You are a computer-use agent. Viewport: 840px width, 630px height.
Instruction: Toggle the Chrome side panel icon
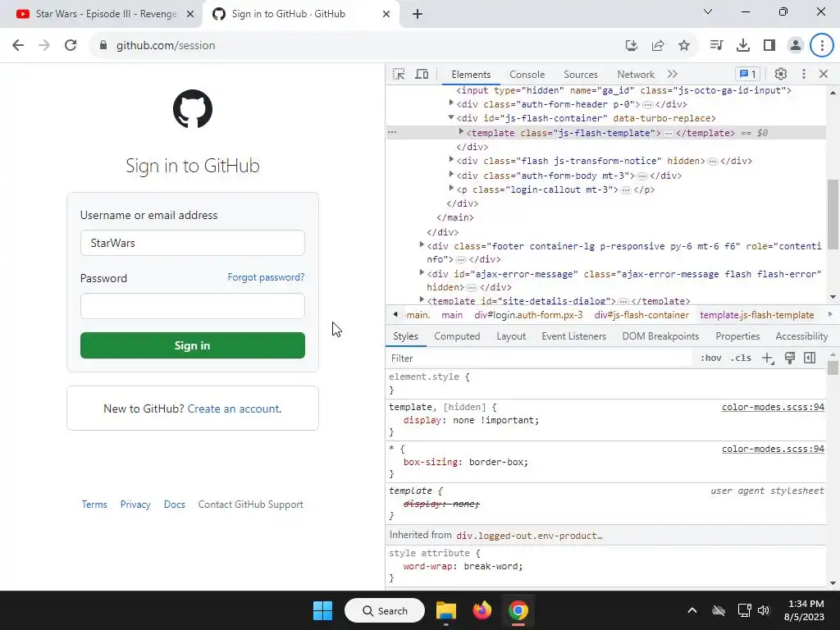[x=769, y=45]
